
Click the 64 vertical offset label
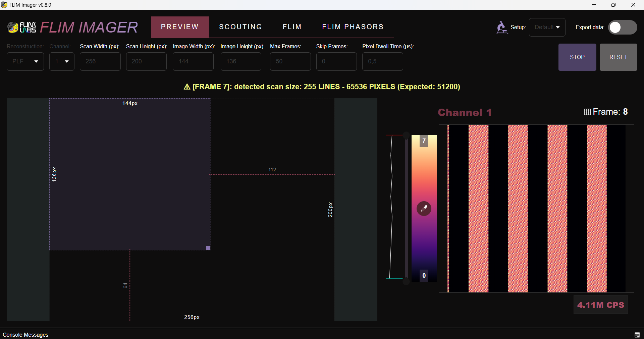point(125,285)
